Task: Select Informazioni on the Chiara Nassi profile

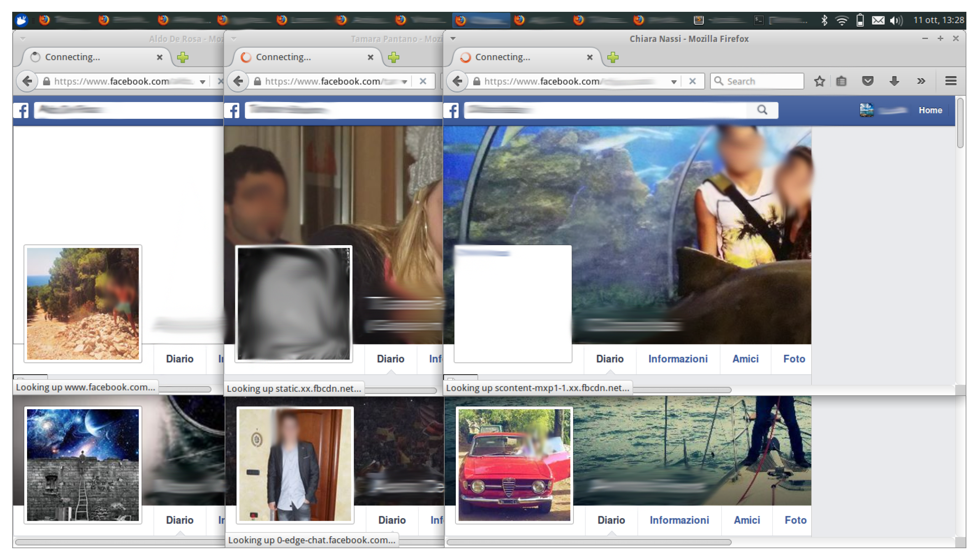Action: tap(678, 359)
